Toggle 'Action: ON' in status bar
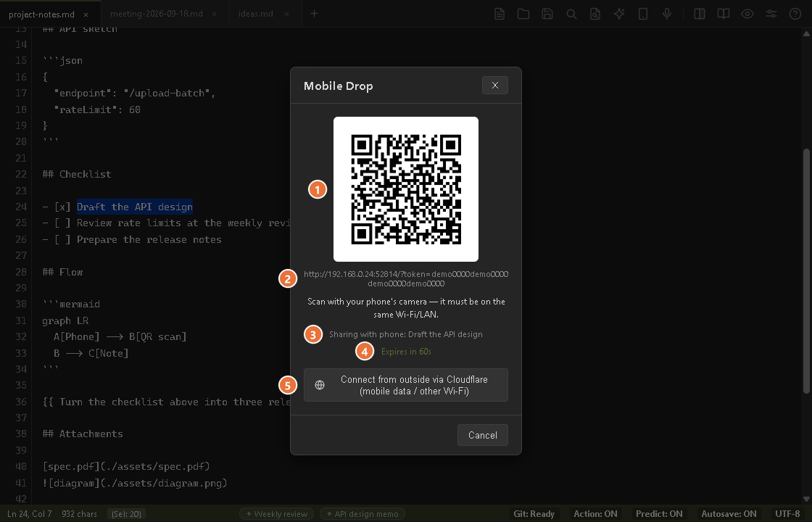Screen dimensions: 812x522 point(595,514)
